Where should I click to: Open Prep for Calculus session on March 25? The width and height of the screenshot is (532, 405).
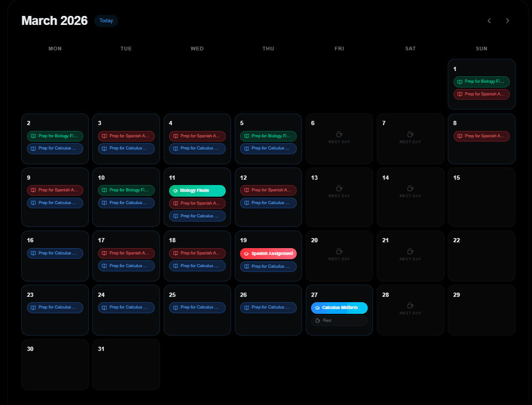197,307
